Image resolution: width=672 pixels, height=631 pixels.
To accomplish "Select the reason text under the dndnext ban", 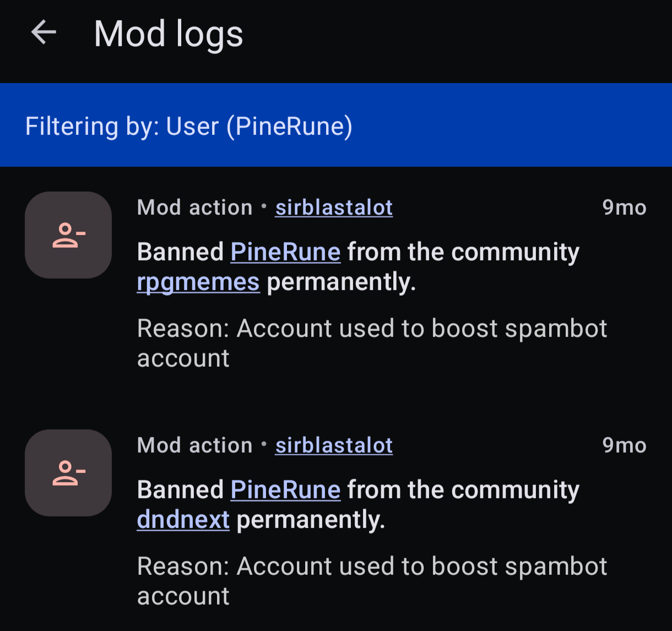I will [x=372, y=581].
